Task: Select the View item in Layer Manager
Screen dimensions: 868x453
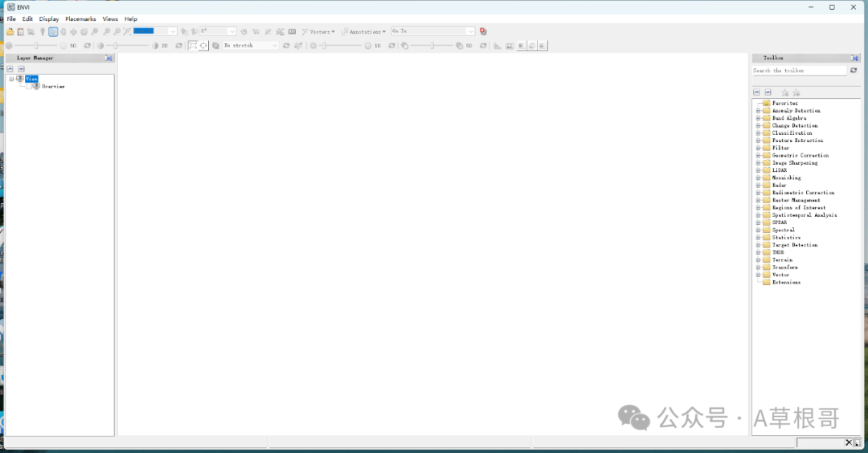Action: pyautogui.click(x=31, y=79)
